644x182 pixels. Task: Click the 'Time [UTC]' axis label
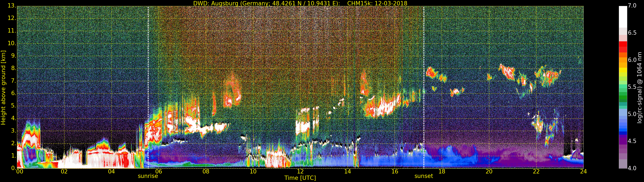click(300, 178)
